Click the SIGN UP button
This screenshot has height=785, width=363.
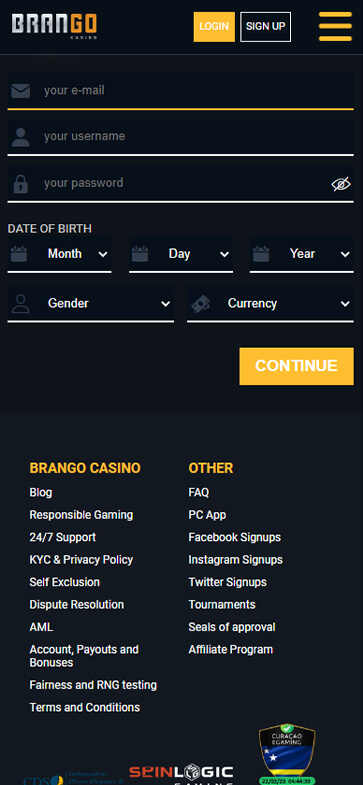coord(265,27)
